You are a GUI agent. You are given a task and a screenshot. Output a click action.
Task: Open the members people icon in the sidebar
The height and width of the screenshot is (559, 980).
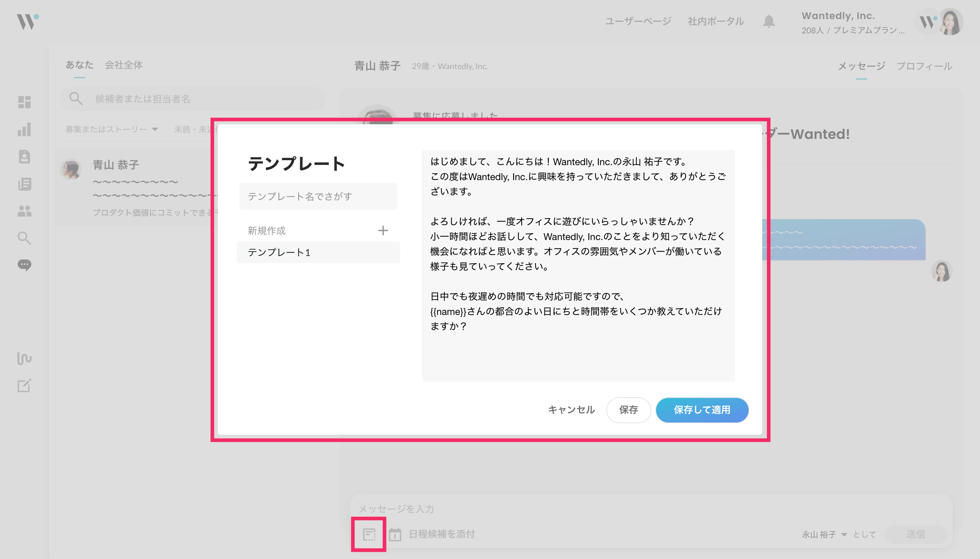point(24,211)
